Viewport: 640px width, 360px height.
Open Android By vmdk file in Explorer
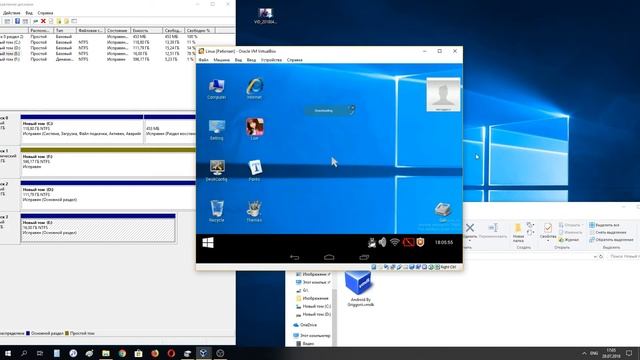point(360,289)
